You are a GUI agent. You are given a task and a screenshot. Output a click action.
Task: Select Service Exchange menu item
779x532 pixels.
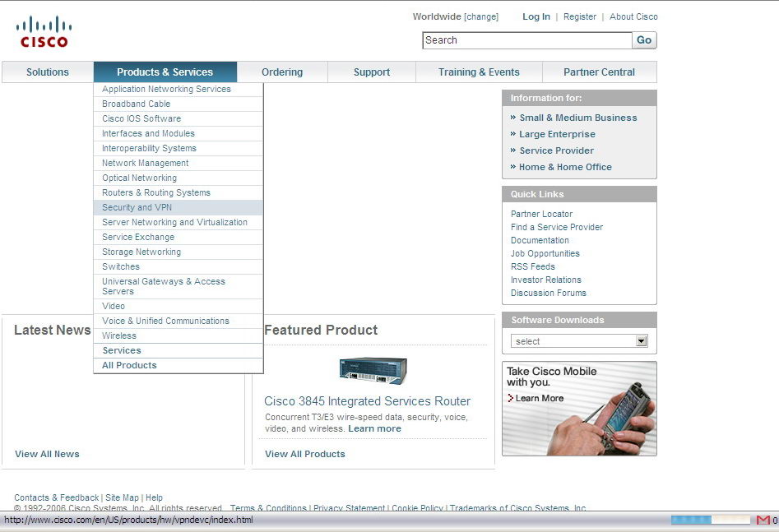pos(179,237)
